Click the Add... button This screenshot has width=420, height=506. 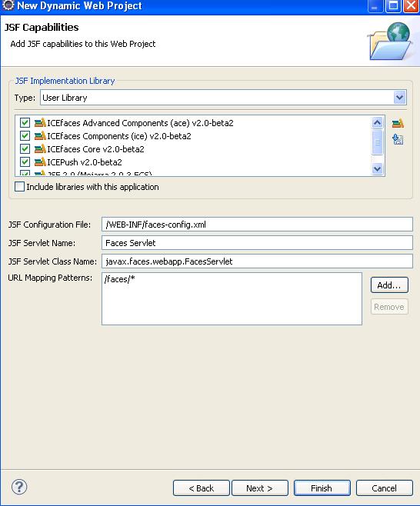pyautogui.click(x=389, y=285)
